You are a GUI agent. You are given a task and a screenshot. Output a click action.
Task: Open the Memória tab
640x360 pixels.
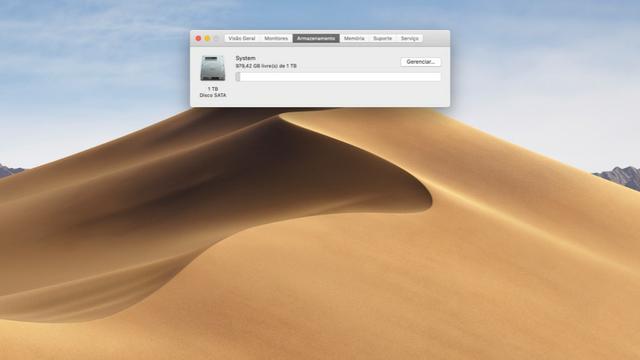tap(354, 38)
